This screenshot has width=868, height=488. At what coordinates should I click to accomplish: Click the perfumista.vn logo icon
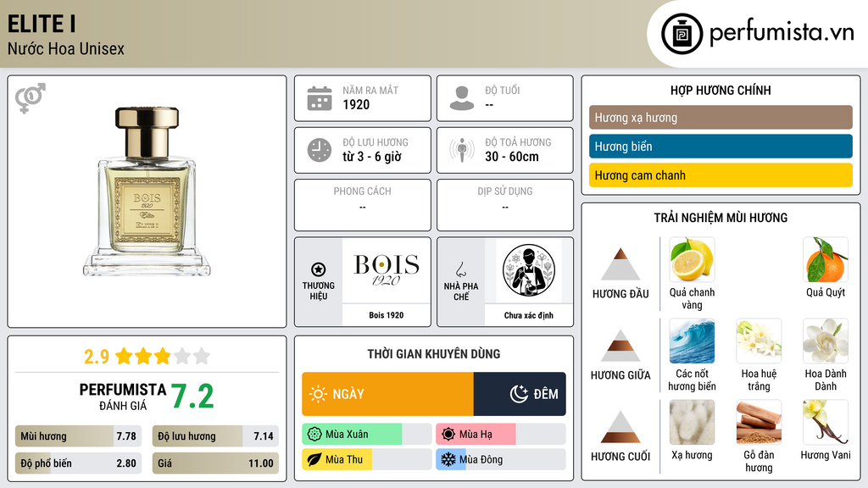(x=682, y=34)
